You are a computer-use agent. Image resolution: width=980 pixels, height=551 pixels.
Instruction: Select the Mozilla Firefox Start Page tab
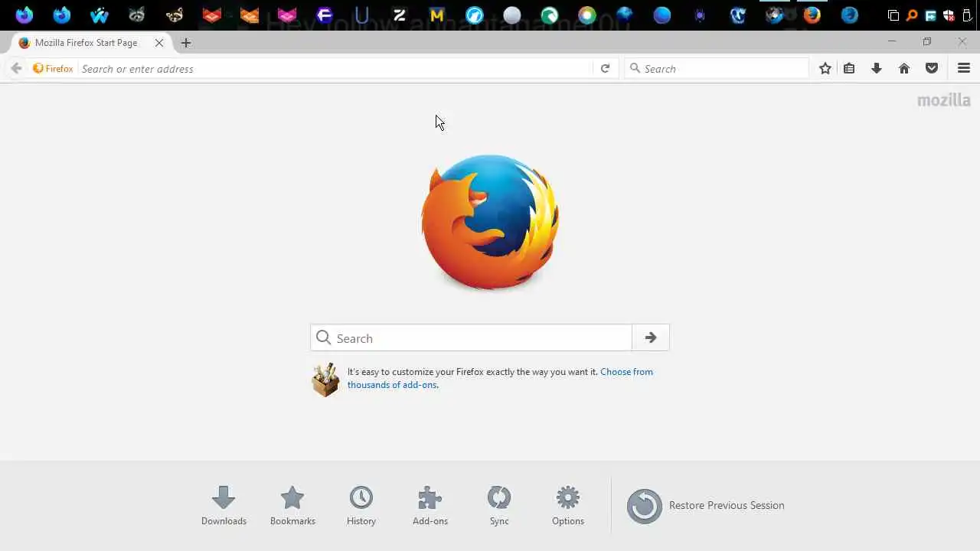pos(92,43)
